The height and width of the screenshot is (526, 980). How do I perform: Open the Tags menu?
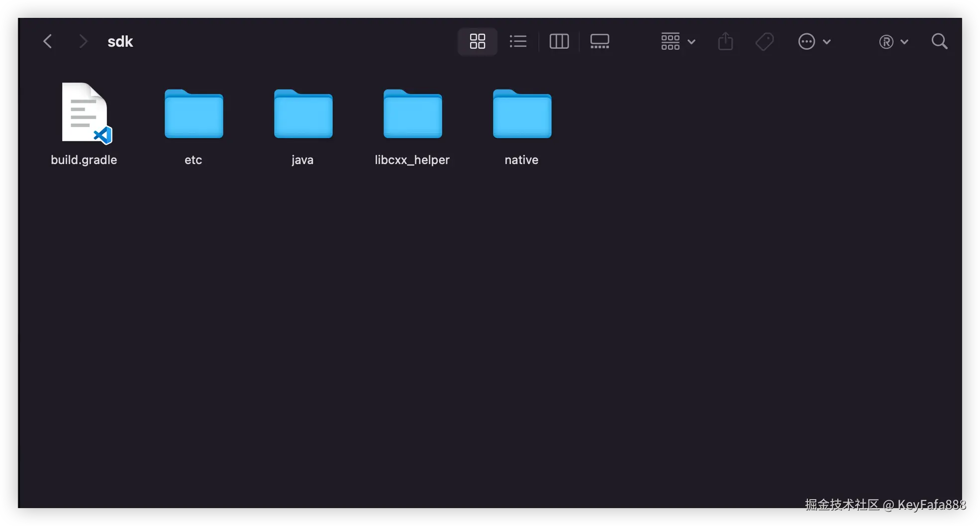coord(764,41)
